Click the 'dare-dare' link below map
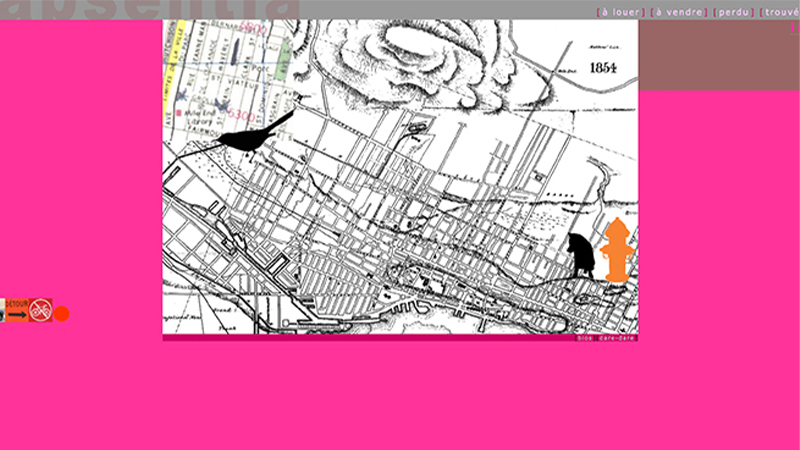Screen dimensions: 800x450 coord(617,338)
